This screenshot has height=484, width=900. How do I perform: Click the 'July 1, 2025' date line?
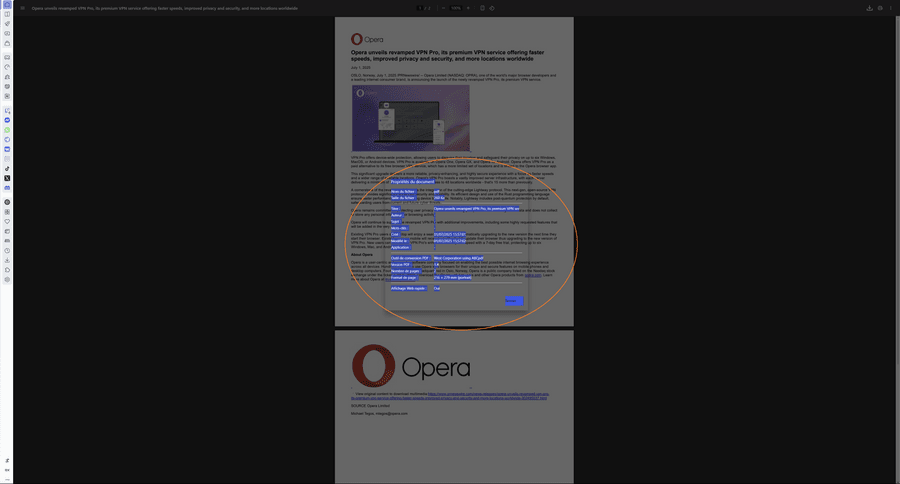point(360,68)
